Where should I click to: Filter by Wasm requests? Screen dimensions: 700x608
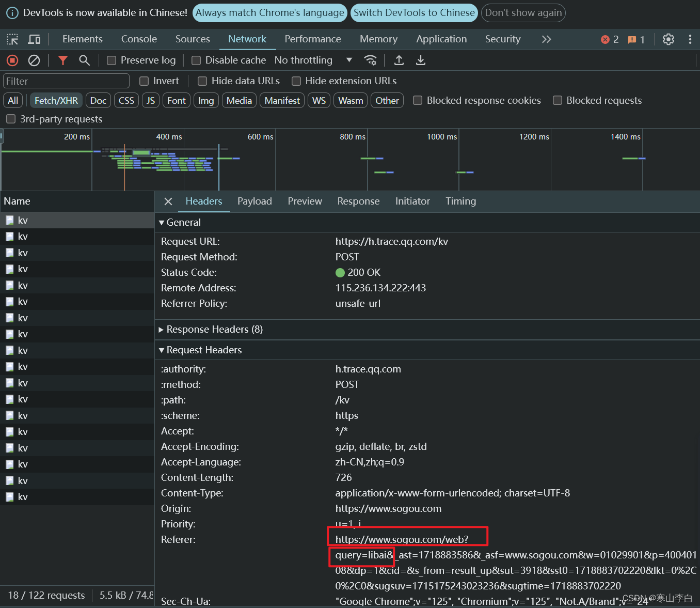tap(351, 101)
